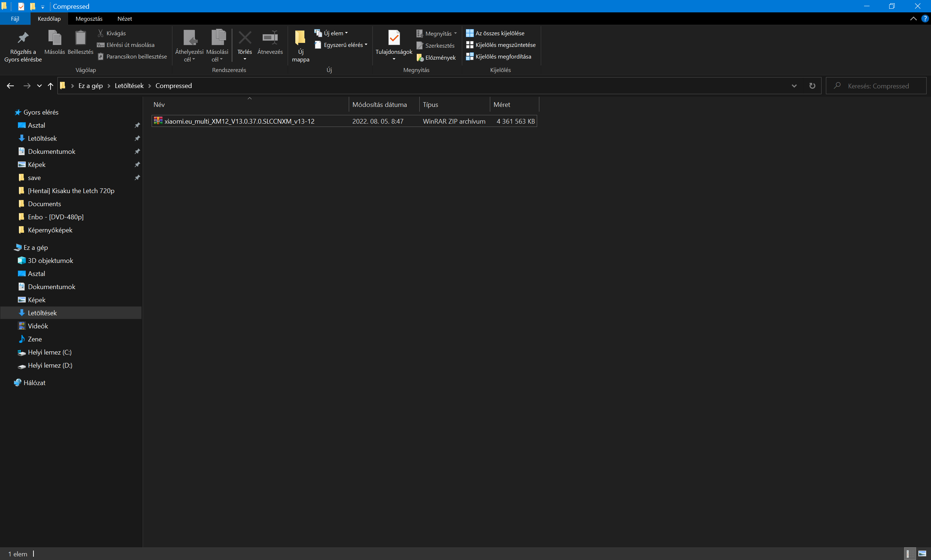Viewport: 931px width, 560px height.
Task: Open Áthelyezési cél move-to menu
Action: (x=189, y=46)
